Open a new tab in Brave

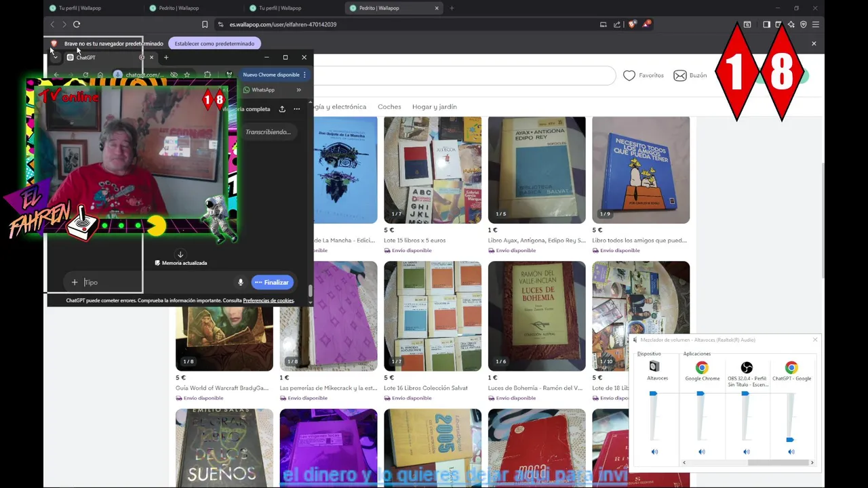[452, 8]
